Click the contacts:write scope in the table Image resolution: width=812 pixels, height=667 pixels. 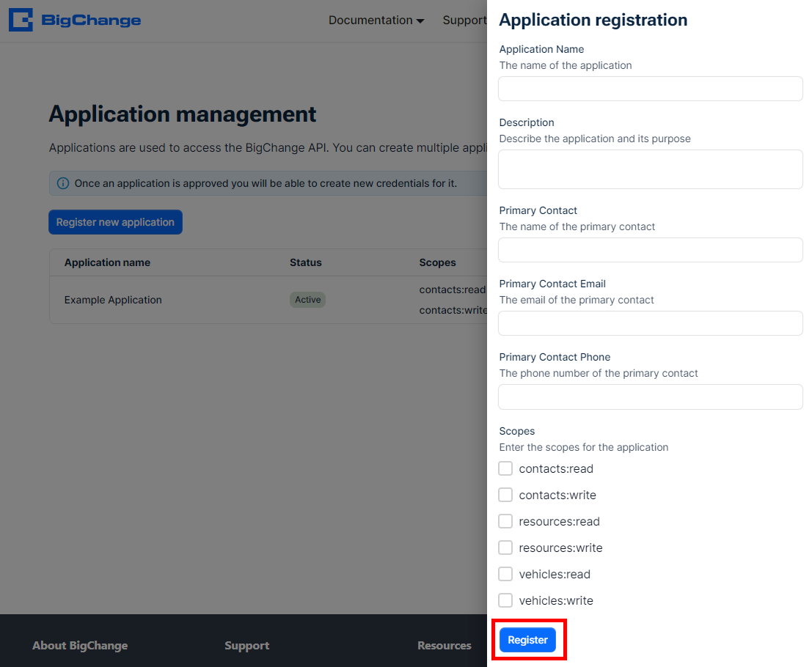(x=453, y=310)
